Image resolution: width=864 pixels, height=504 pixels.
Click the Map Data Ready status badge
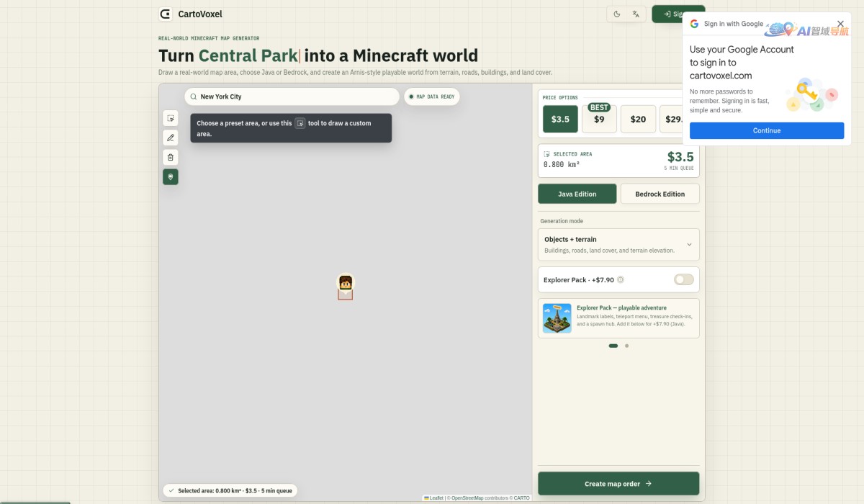(x=432, y=96)
